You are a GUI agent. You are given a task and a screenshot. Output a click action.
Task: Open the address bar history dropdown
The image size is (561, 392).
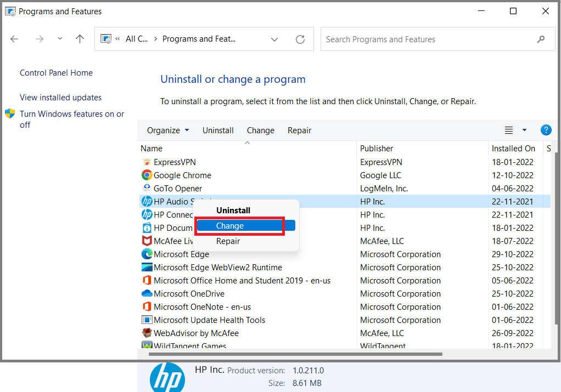tap(274, 39)
